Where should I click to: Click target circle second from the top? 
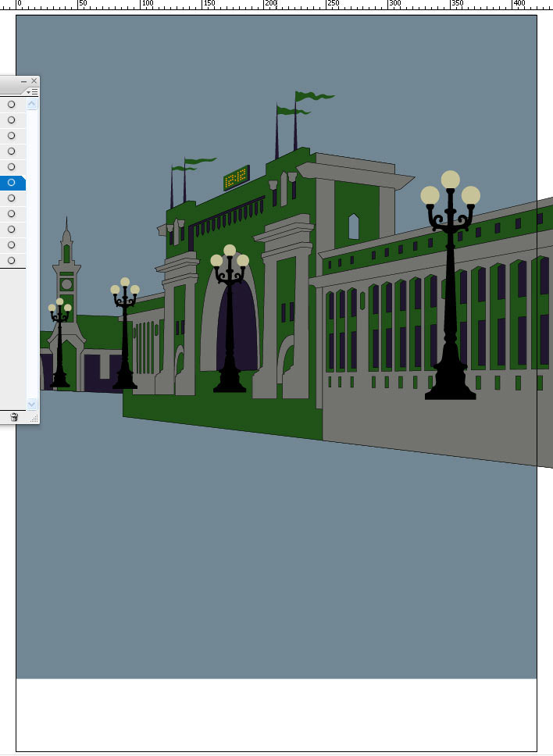[x=12, y=120]
